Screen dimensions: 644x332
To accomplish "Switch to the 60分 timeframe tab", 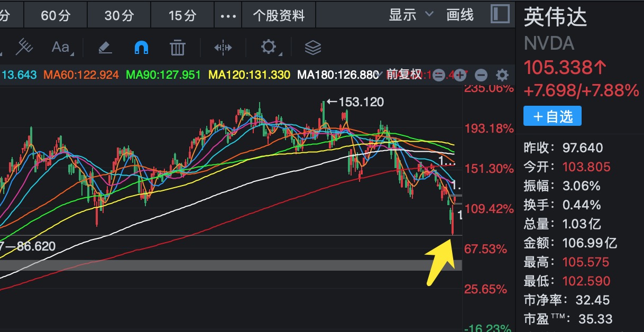I will pos(56,15).
